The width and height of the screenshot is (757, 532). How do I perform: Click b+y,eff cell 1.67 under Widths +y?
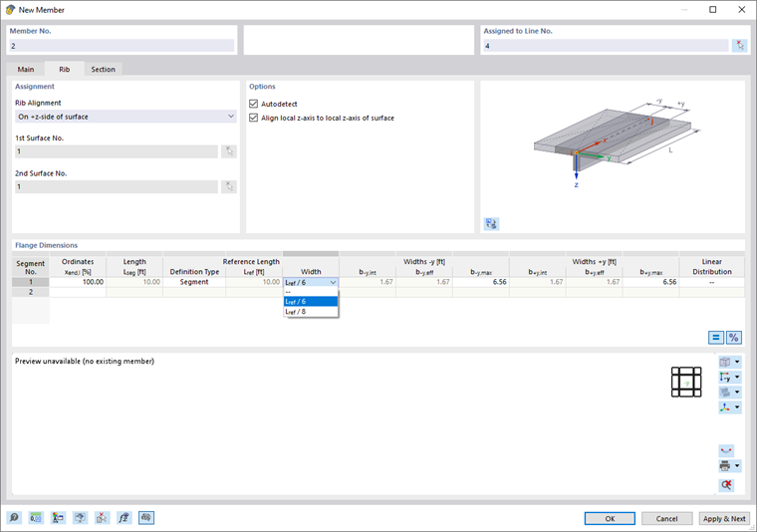[x=595, y=282]
